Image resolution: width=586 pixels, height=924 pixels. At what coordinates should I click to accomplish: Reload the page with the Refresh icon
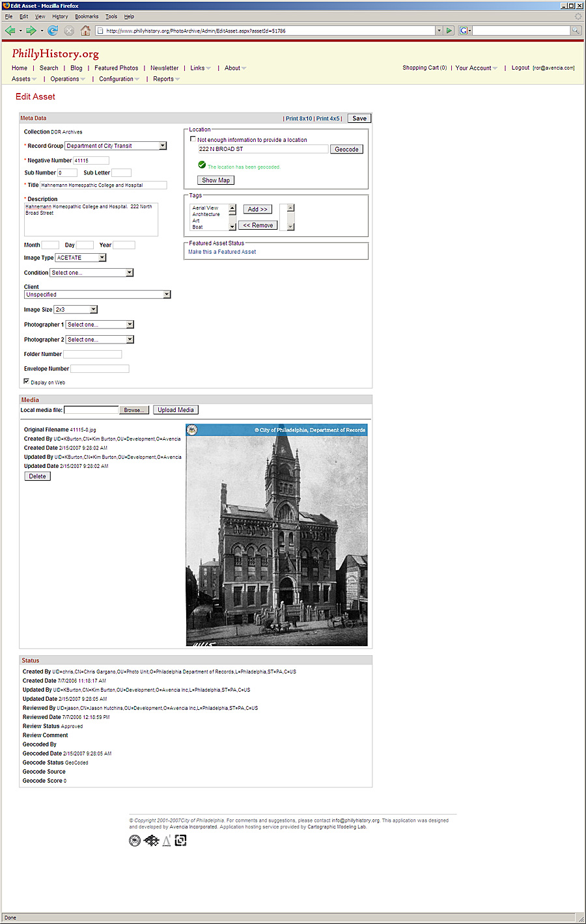(x=53, y=31)
